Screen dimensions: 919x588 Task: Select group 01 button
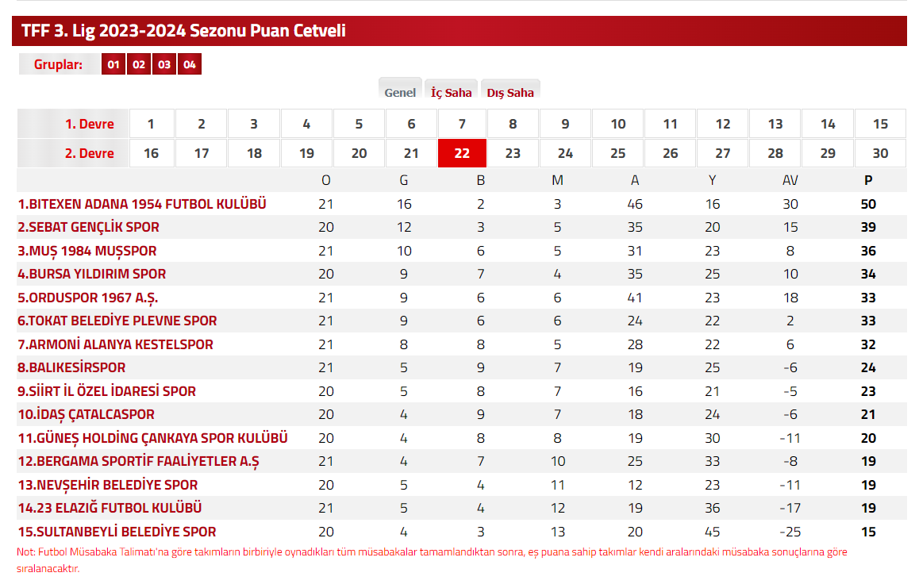[113, 64]
